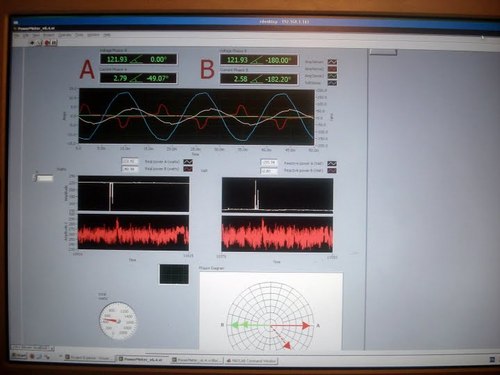Click the fourth plot legend icon beside waveform graph
Image resolution: width=500 pixels, height=375 pixels.
332,83
